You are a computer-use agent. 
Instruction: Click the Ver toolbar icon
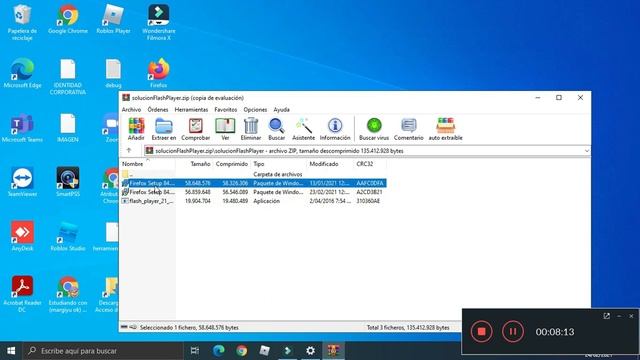(x=225, y=129)
